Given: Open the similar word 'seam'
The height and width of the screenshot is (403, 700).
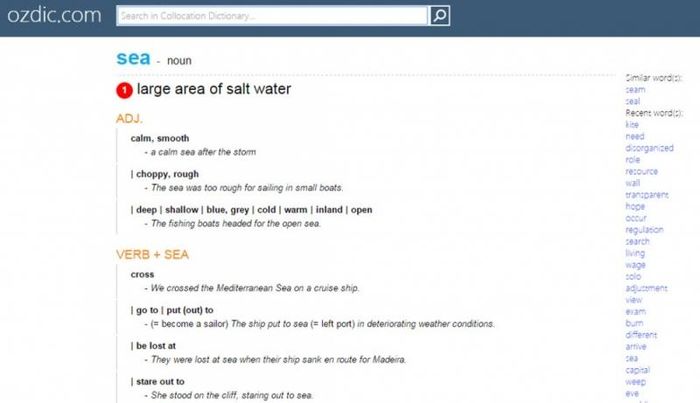Looking at the screenshot, I should coord(635,90).
